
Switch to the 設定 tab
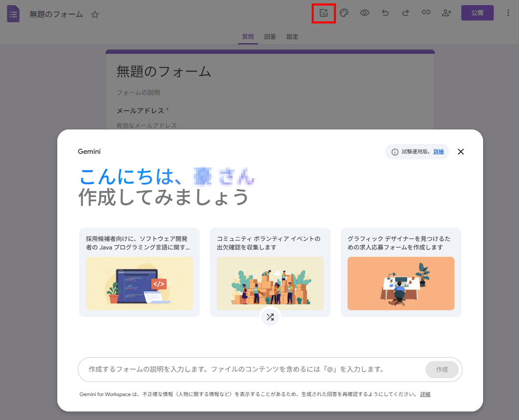click(x=292, y=37)
